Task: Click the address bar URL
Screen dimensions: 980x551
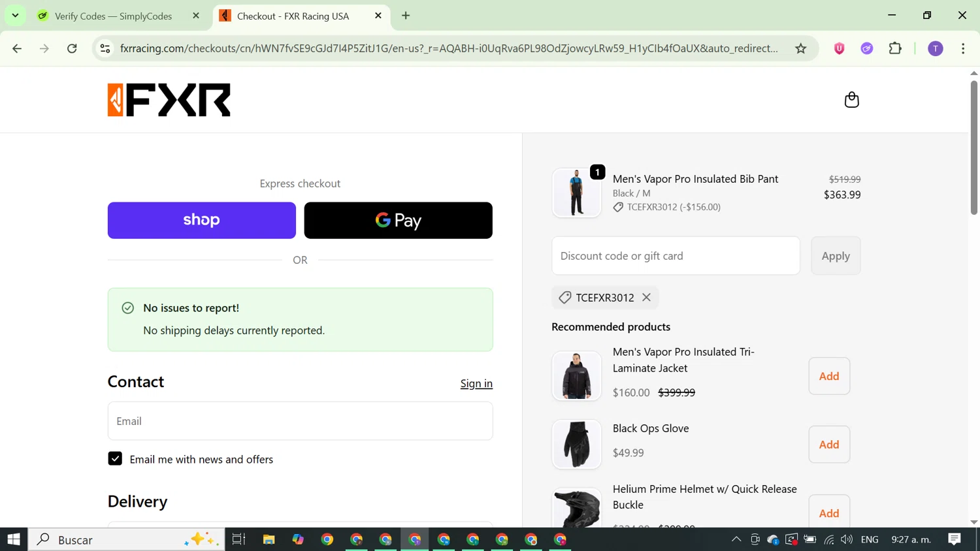Action: point(449,48)
